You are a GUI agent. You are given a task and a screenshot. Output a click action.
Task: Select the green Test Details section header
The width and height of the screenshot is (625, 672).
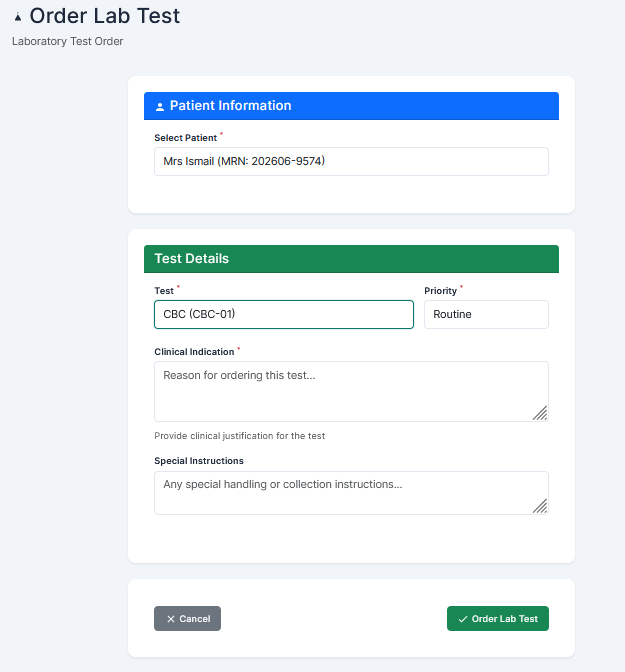tap(351, 259)
